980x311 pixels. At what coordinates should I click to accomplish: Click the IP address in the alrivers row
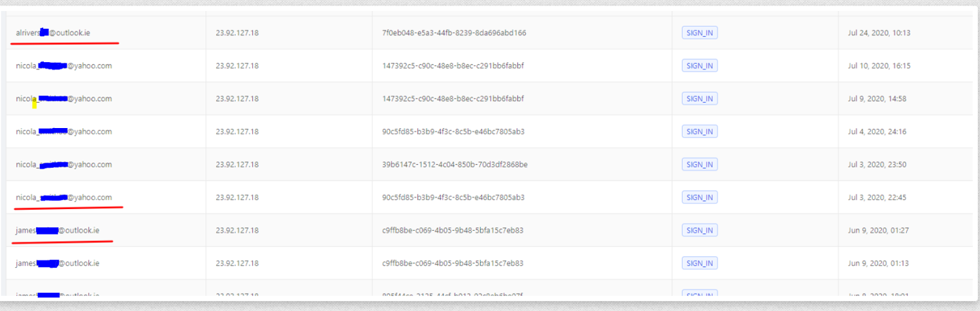[x=237, y=33]
